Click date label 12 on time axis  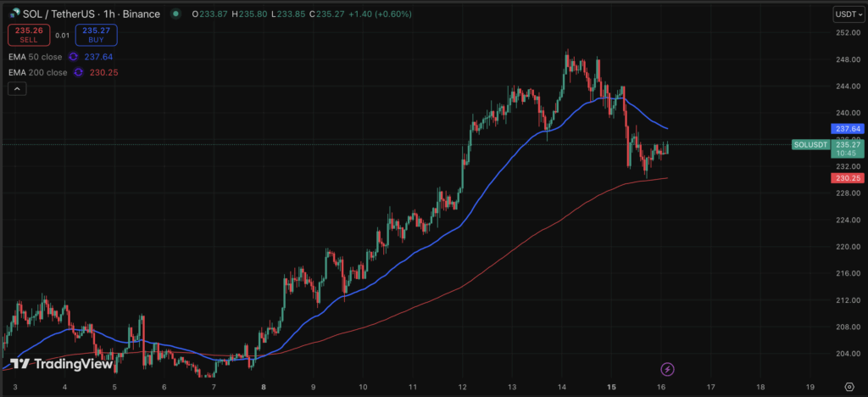point(462,387)
